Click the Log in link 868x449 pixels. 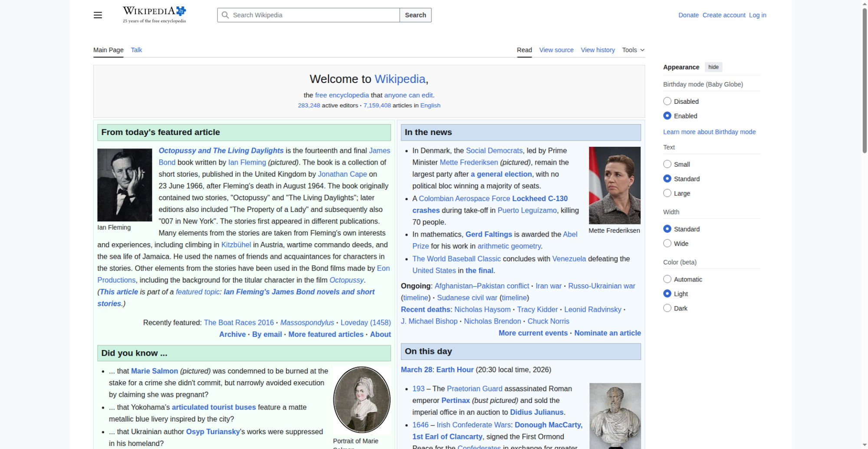(x=757, y=15)
